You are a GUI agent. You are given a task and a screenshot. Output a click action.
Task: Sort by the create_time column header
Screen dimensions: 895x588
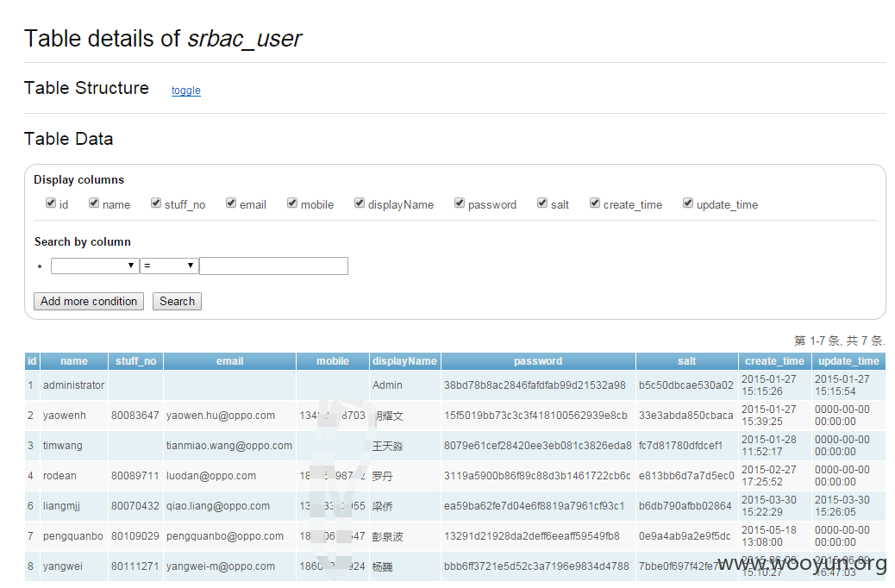[x=774, y=360]
